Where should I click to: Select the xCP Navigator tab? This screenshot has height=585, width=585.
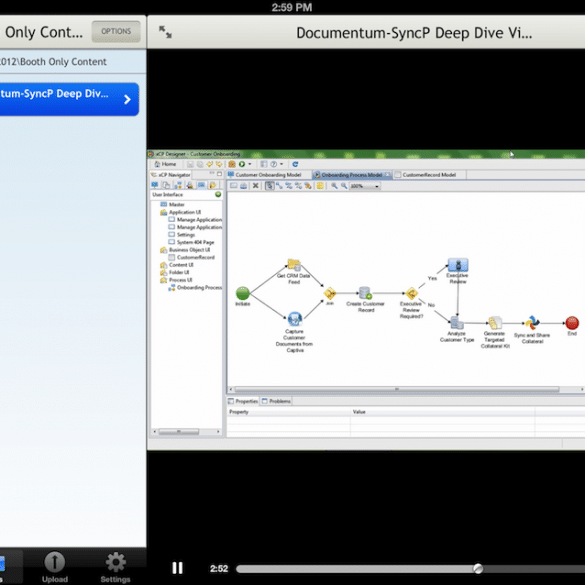tap(171, 175)
